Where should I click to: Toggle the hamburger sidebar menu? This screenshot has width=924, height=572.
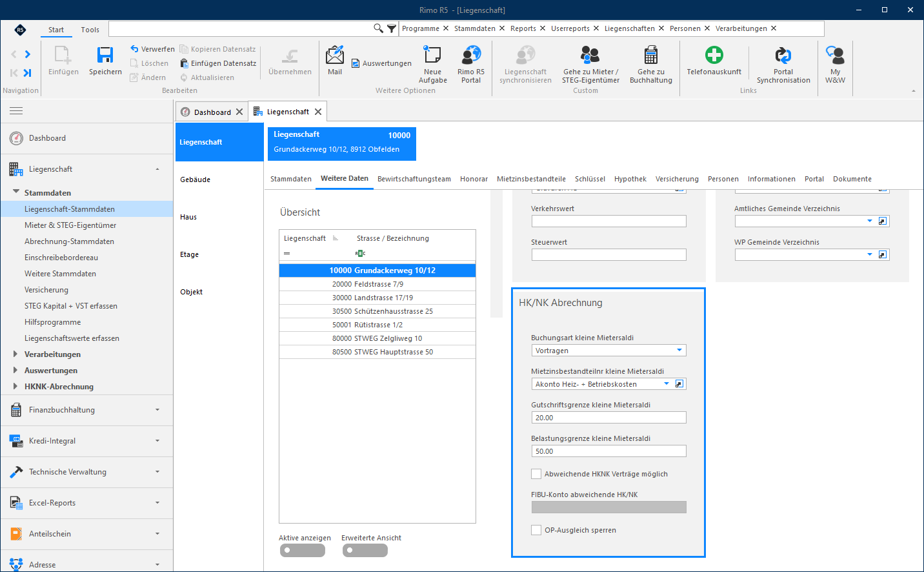16,111
